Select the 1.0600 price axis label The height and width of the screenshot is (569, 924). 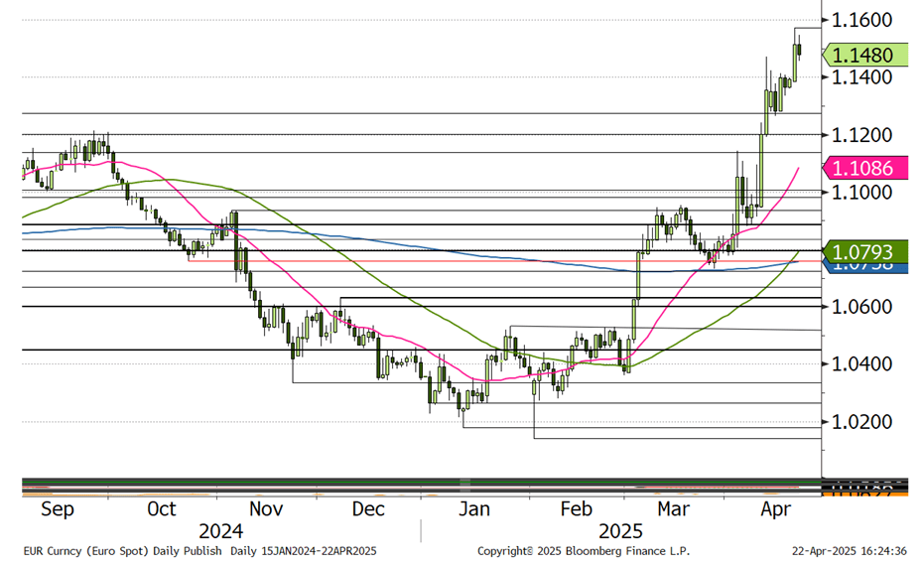point(863,307)
